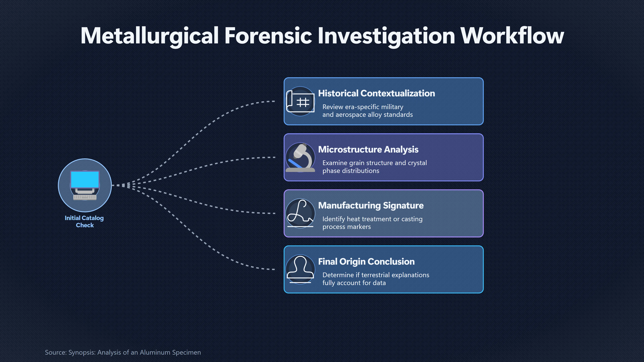Viewport: 644px width, 362px height.
Task: Click the 'Initial Catalog Check' label
Action: click(84, 221)
